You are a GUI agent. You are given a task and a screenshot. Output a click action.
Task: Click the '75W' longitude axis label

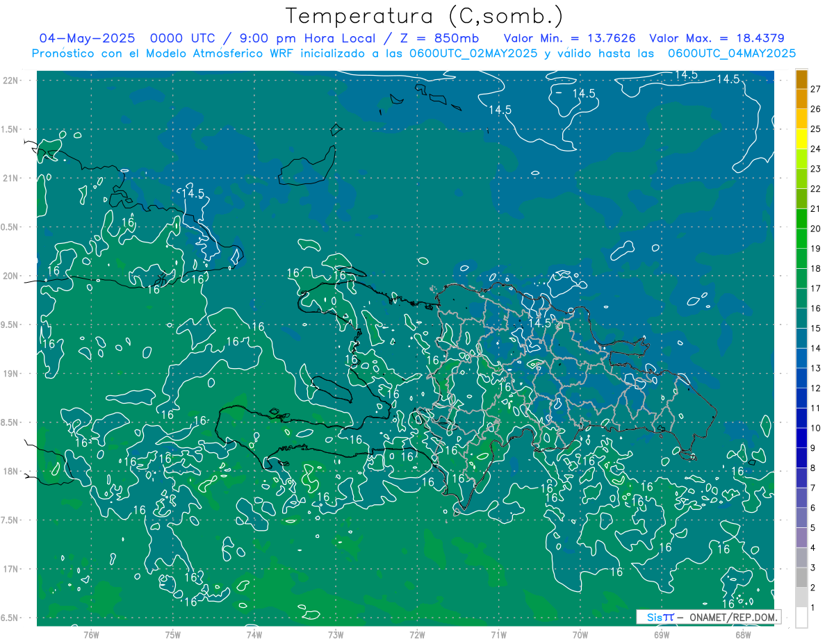173,635
